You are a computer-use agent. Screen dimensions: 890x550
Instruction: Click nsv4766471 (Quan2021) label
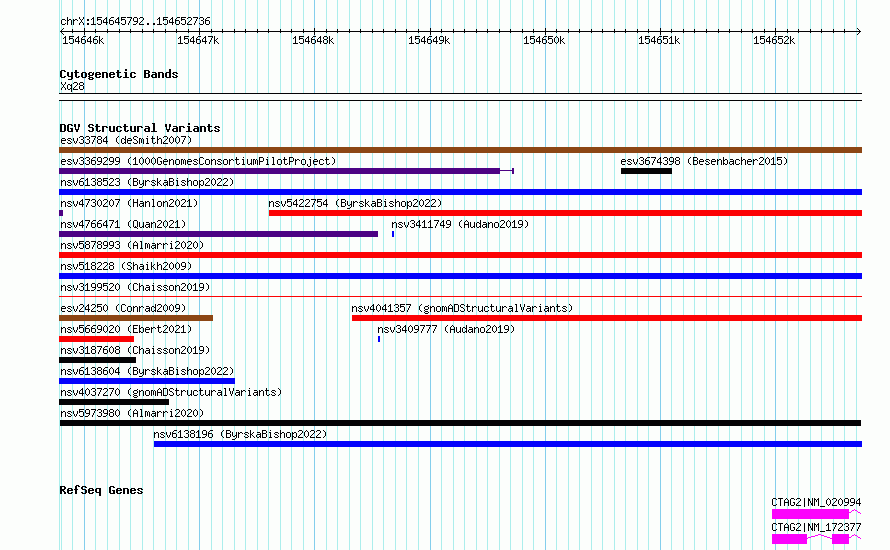(123, 224)
